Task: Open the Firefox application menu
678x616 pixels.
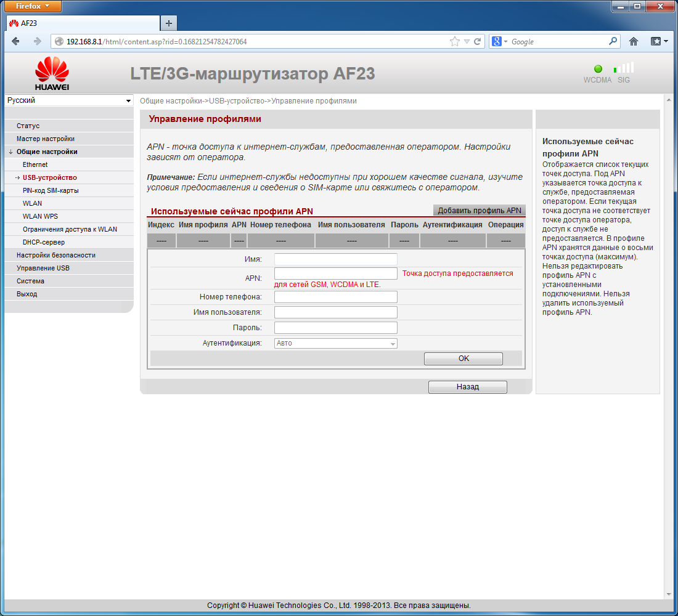Action: click(33, 6)
